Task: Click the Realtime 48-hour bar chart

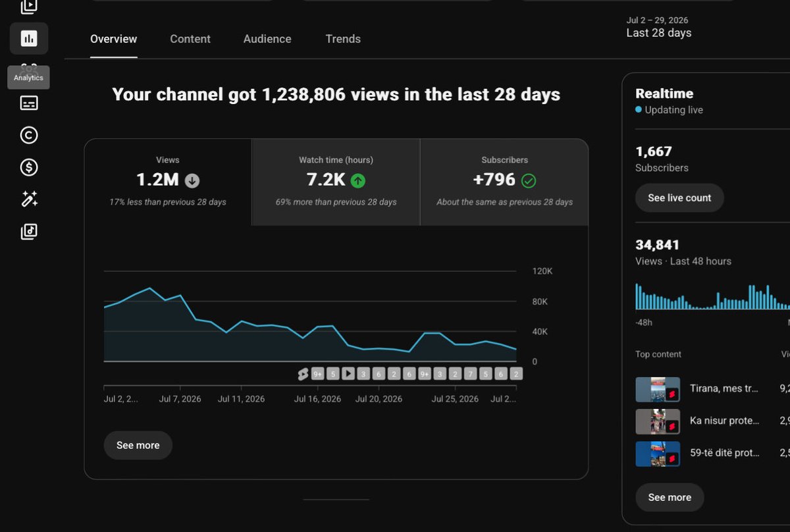Action: click(712, 296)
